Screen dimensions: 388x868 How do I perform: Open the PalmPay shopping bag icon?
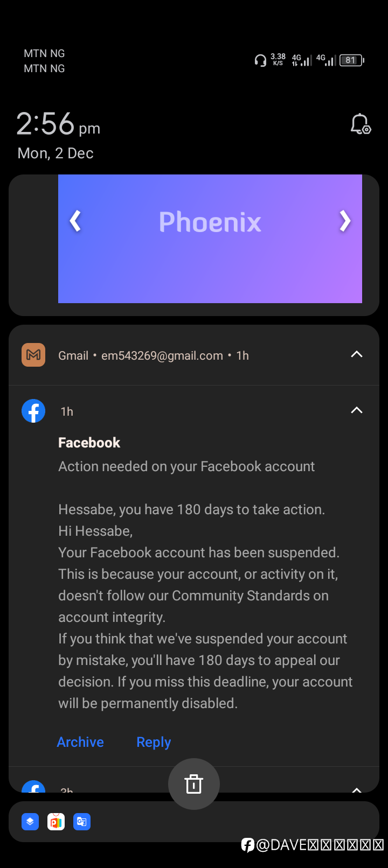tap(56, 822)
